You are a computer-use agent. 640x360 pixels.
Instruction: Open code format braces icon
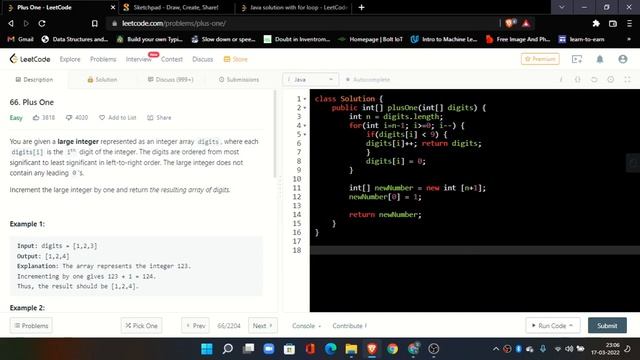click(x=578, y=80)
